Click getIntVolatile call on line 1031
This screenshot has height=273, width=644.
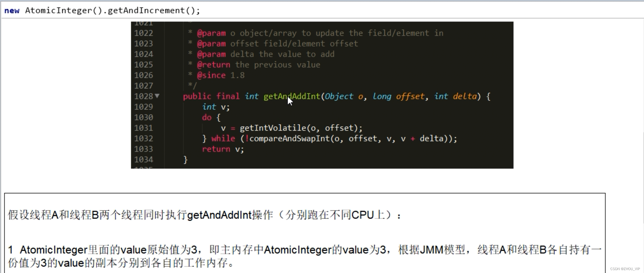[x=273, y=128]
